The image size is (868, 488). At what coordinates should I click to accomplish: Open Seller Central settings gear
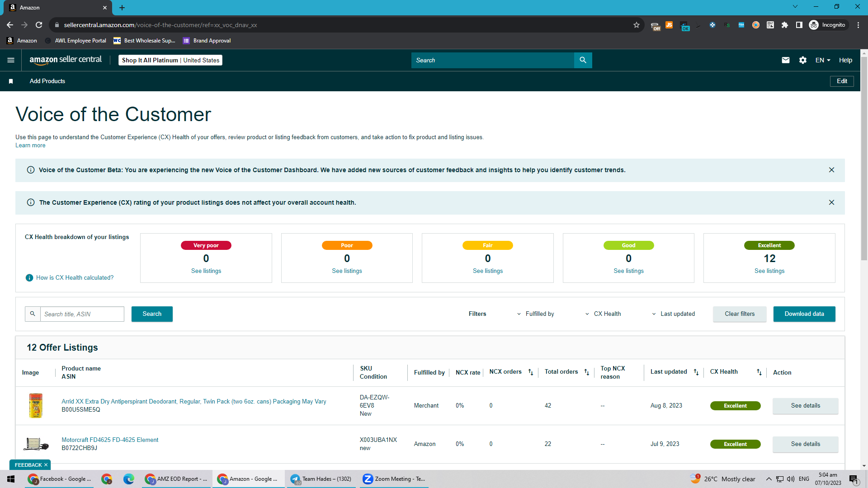[x=803, y=60]
